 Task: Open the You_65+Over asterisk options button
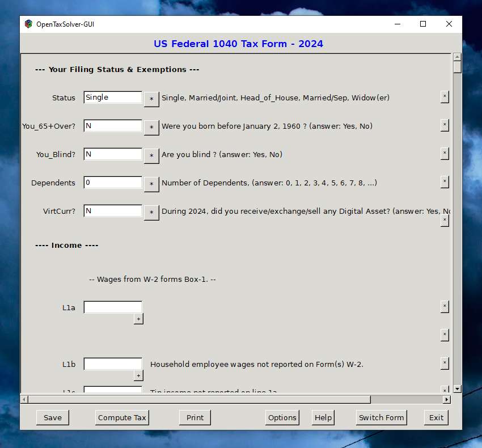151,126
